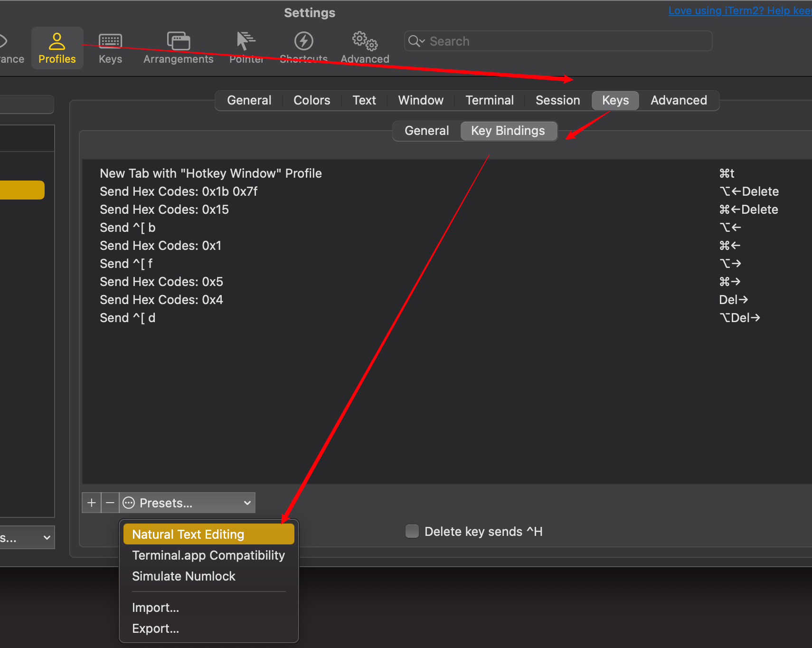Open search options magnifier chevron
Image resolution: width=812 pixels, height=648 pixels.
coord(416,41)
